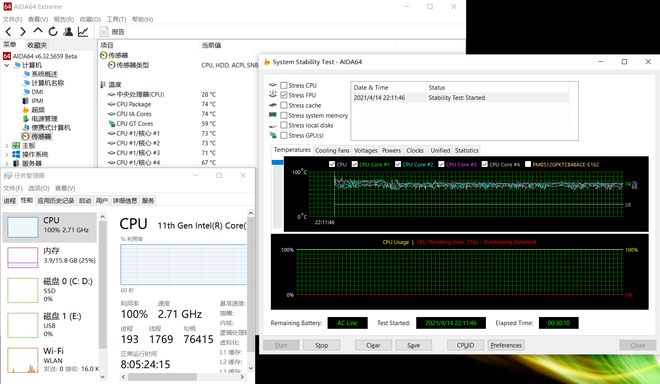Open stability test Preferences
660x384 pixels.
(x=506, y=345)
